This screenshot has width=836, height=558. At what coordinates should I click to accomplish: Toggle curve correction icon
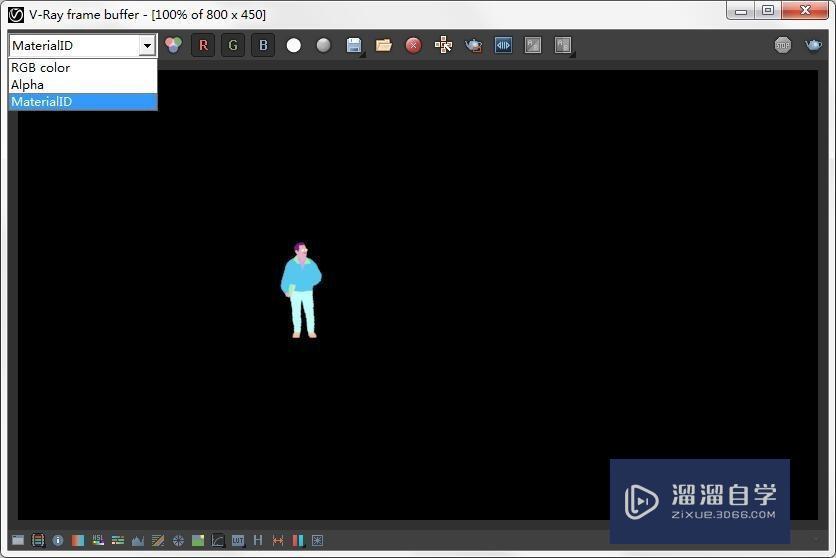coord(218,540)
